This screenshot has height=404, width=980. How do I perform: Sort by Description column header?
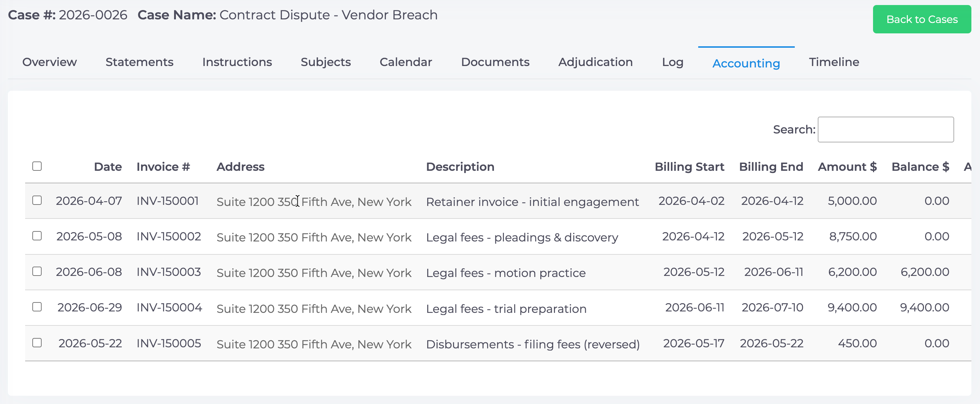460,166
